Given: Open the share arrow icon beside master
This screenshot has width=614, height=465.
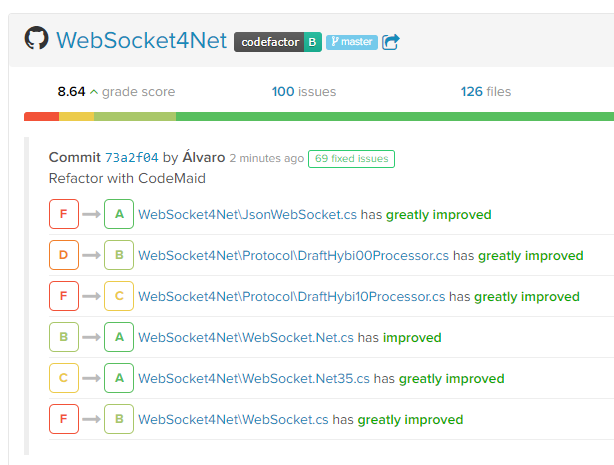Looking at the screenshot, I should click(x=390, y=42).
